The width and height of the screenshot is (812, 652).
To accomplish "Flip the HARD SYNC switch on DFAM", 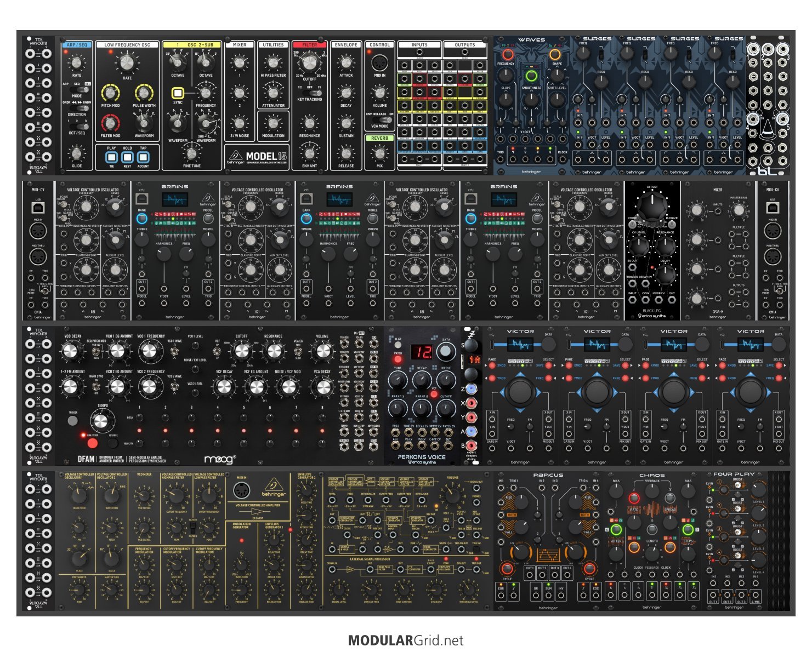I will tap(96, 387).
